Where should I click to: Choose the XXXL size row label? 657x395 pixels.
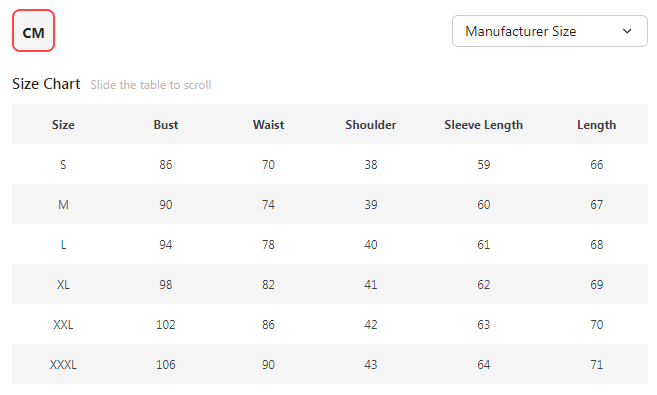click(x=63, y=365)
